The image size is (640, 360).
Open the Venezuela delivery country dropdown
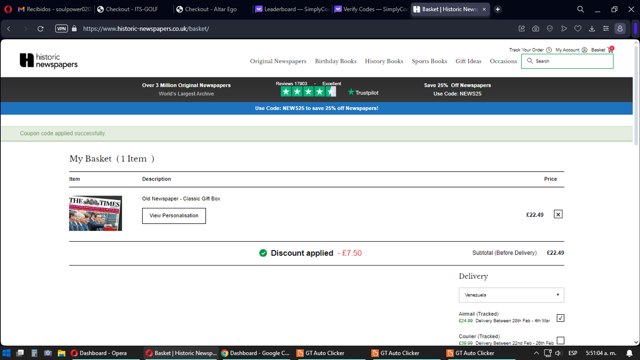pos(511,295)
